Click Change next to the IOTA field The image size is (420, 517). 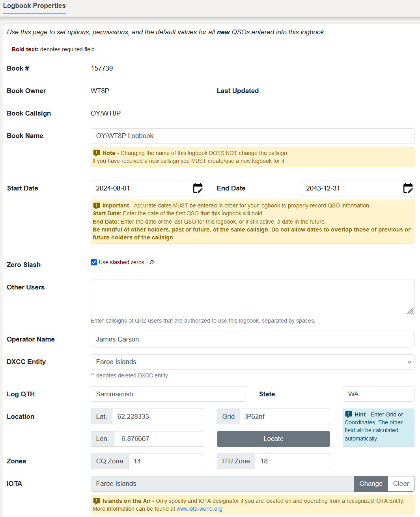click(370, 483)
